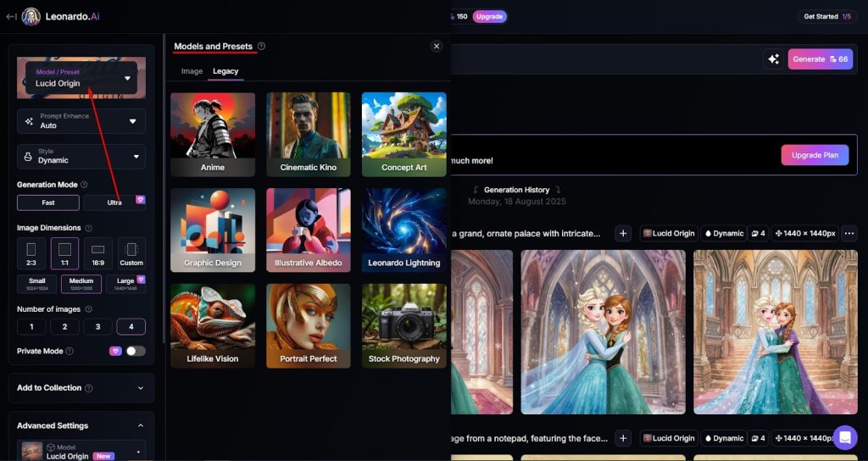
Task: Click the sparkle prompt enhance icon
Action: [773, 59]
